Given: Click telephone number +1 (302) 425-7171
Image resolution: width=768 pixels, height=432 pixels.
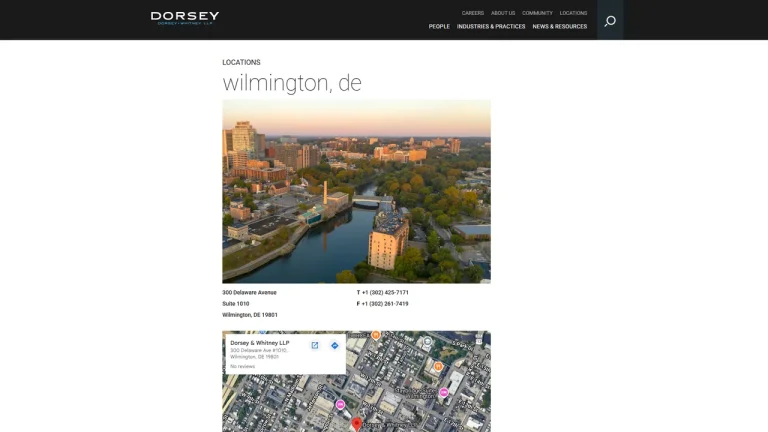Looking at the screenshot, I should 385,292.
